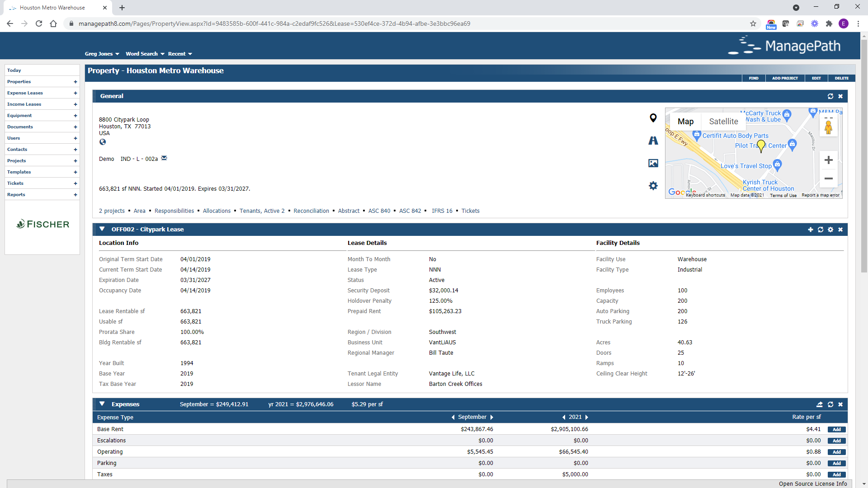
Task: Open the Recent dropdown menu
Action: click(x=179, y=54)
